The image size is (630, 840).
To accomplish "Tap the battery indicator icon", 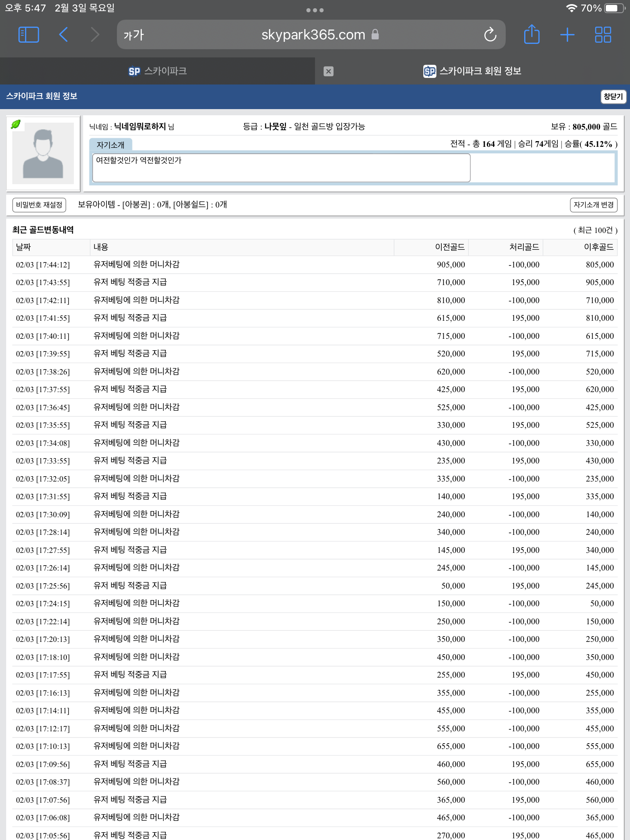I will [614, 8].
